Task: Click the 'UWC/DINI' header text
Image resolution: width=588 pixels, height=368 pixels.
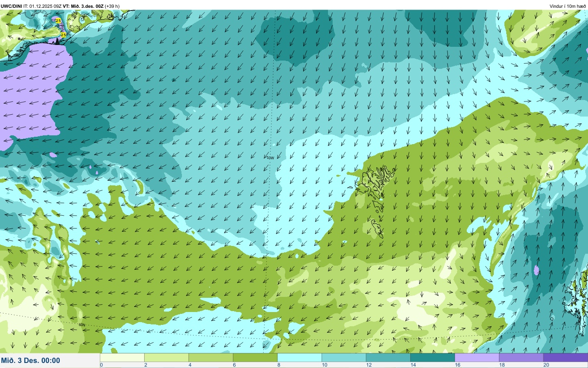Action: point(11,6)
